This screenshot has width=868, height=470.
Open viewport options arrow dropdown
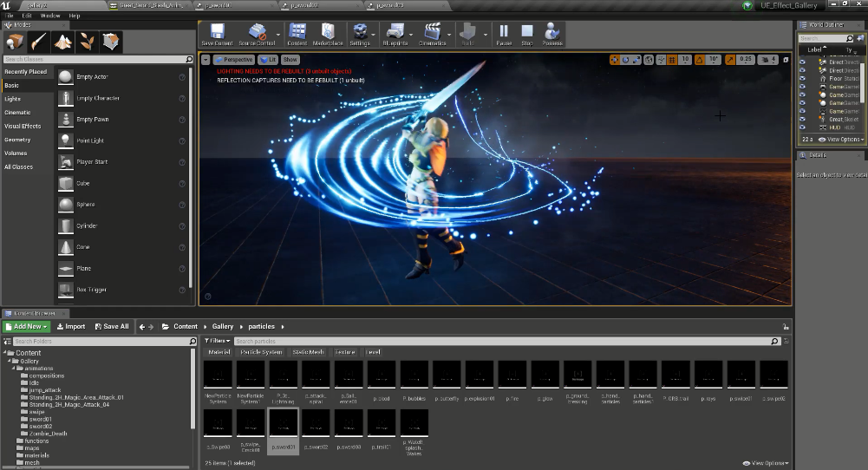click(206, 59)
